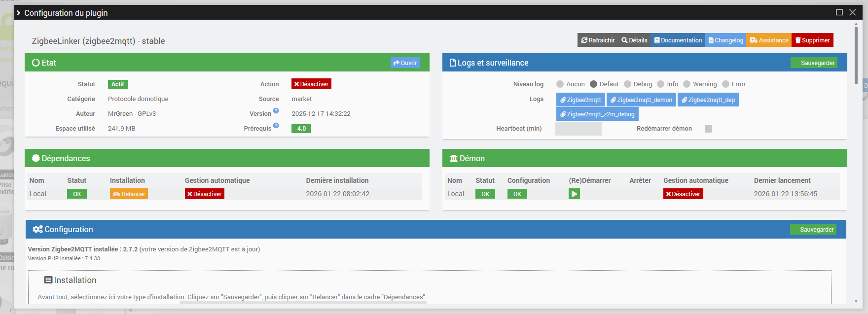Image resolution: width=868 pixels, height=314 pixels.
Task: Save the Configuration section
Action: tap(813, 229)
